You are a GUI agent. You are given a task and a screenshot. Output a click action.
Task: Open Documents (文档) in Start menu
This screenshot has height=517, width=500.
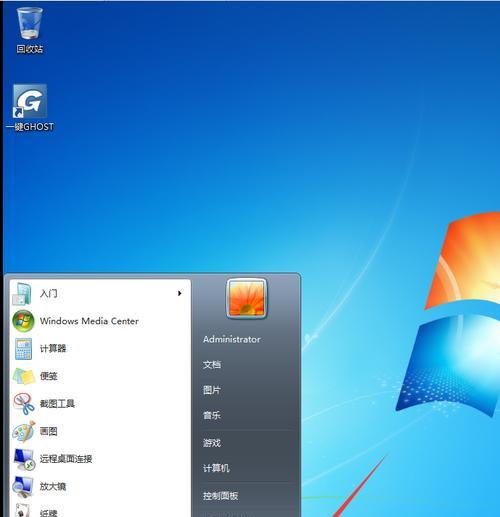[212, 365]
